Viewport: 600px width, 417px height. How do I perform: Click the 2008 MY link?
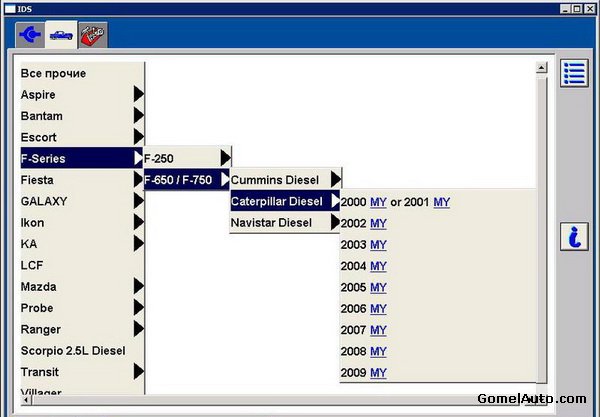378,352
